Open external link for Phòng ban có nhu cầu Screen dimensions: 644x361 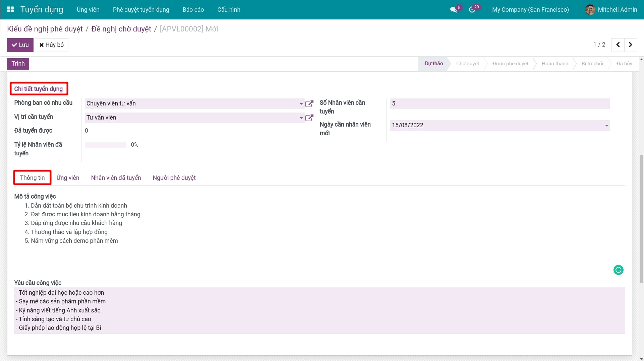coord(309,104)
